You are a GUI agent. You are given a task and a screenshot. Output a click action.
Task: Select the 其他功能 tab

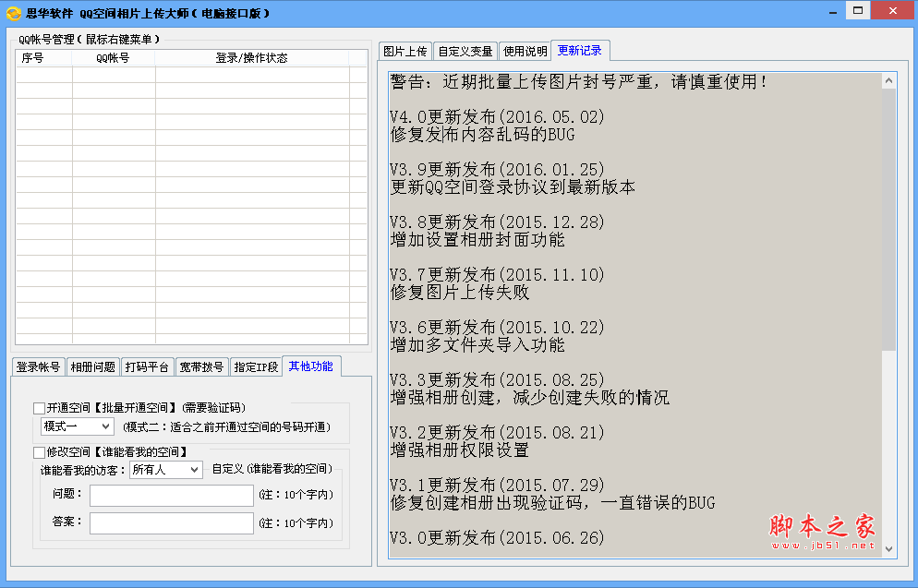[311, 366]
